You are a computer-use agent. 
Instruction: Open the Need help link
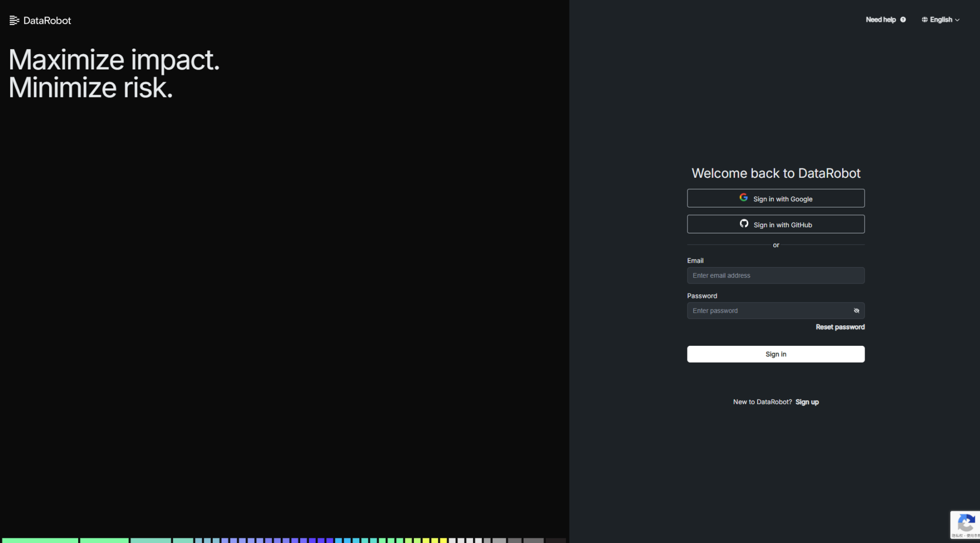click(880, 20)
